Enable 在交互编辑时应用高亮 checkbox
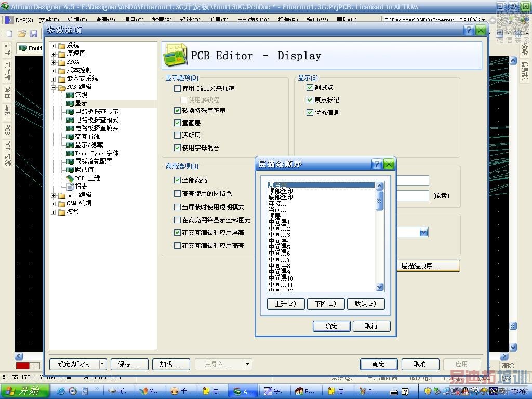Image resolution: width=532 pixels, height=399 pixels. (x=177, y=245)
